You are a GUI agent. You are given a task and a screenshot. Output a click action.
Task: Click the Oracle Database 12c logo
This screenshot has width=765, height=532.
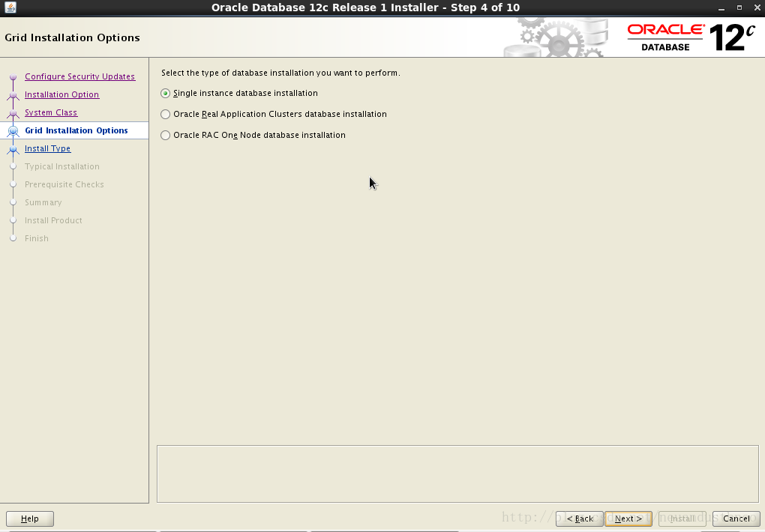click(691, 37)
